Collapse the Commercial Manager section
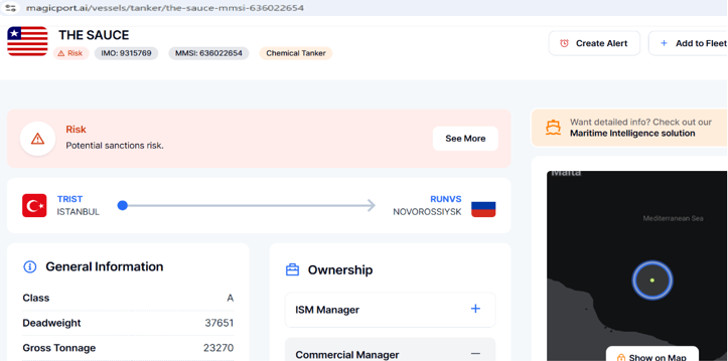Viewport: 728px width, 361px height. click(390, 350)
